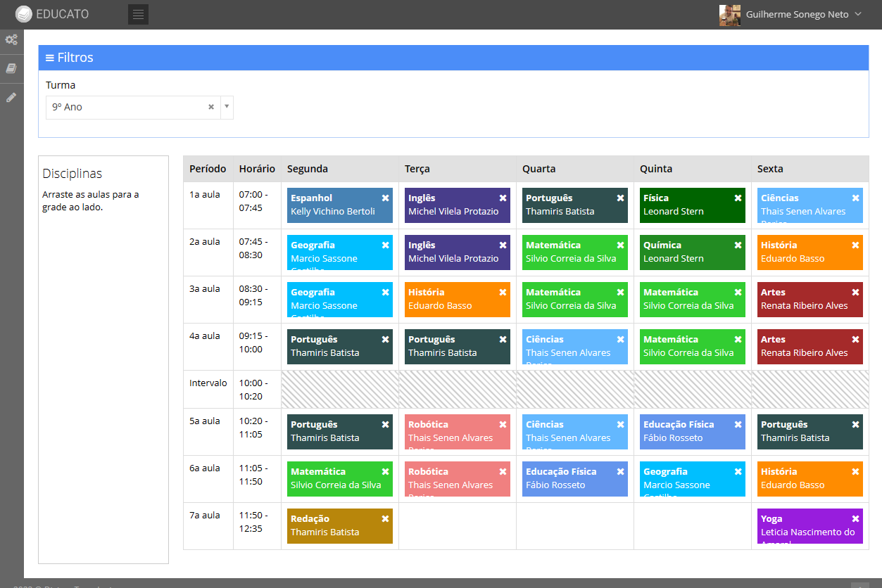This screenshot has height=588, width=882.
Task: Click the user avatar photo
Action: coord(729,15)
